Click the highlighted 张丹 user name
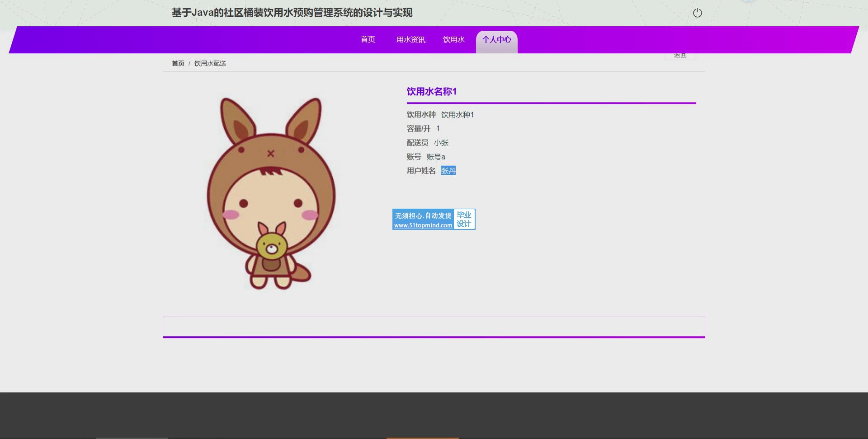Viewport: 868px width, 439px height. pos(448,171)
